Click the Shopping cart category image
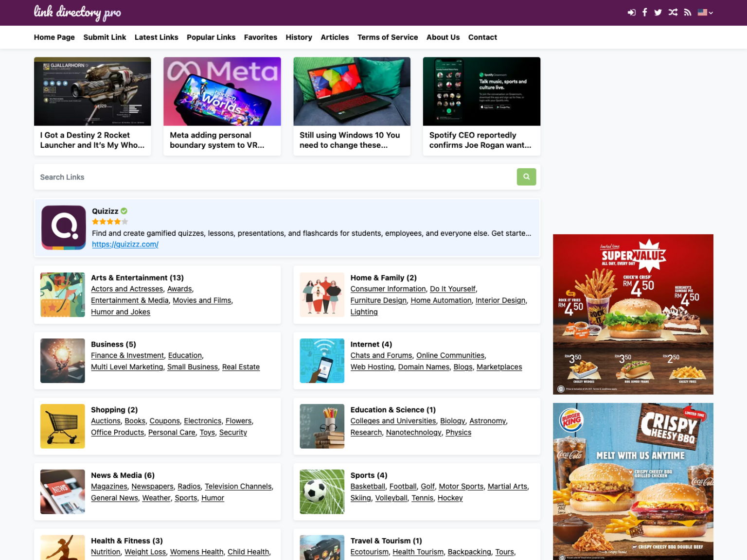 tap(63, 426)
